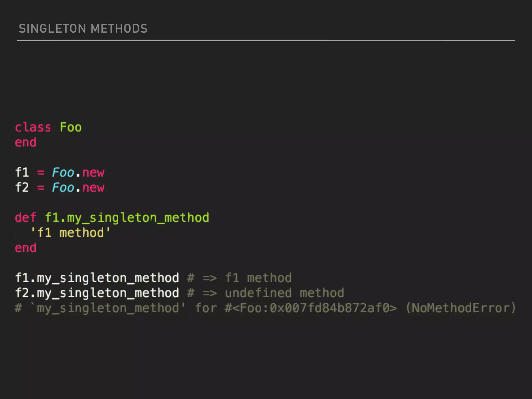The image size is (532, 399).
Task: Click the '# => undefined method' comment
Action: pos(265,293)
